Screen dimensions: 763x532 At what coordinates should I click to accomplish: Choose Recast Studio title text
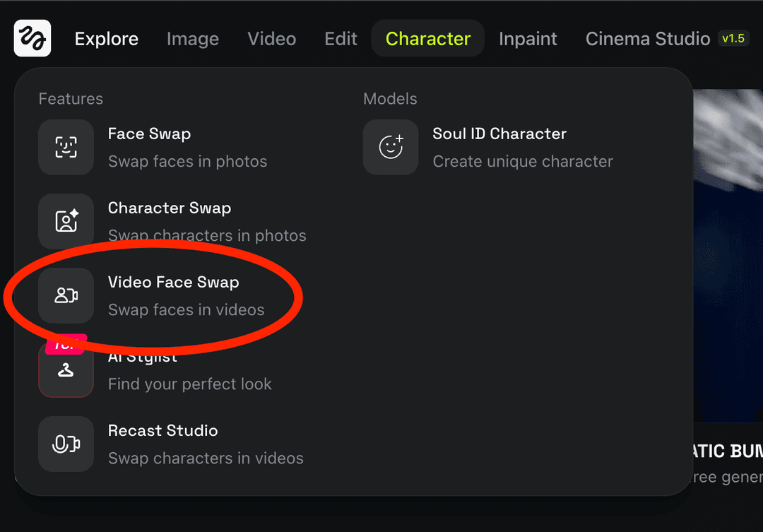coord(162,431)
